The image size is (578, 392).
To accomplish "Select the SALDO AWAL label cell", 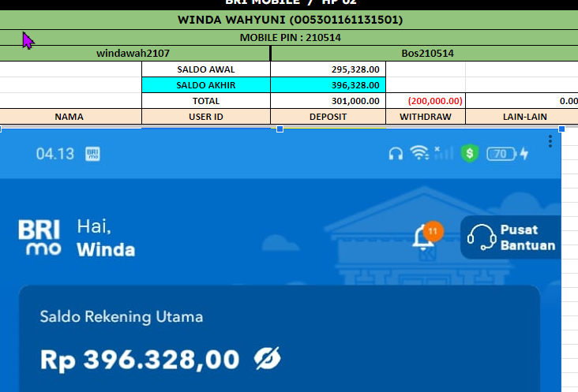I will (206, 69).
